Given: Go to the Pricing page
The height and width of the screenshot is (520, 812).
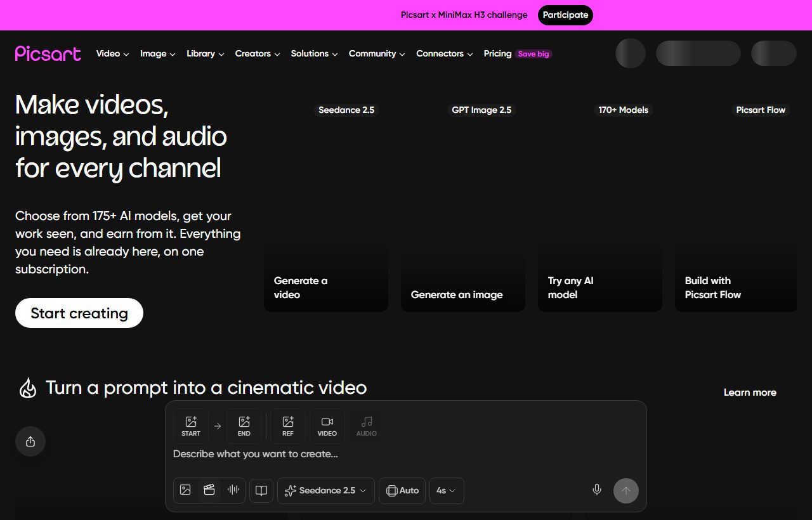Looking at the screenshot, I should coord(497,54).
